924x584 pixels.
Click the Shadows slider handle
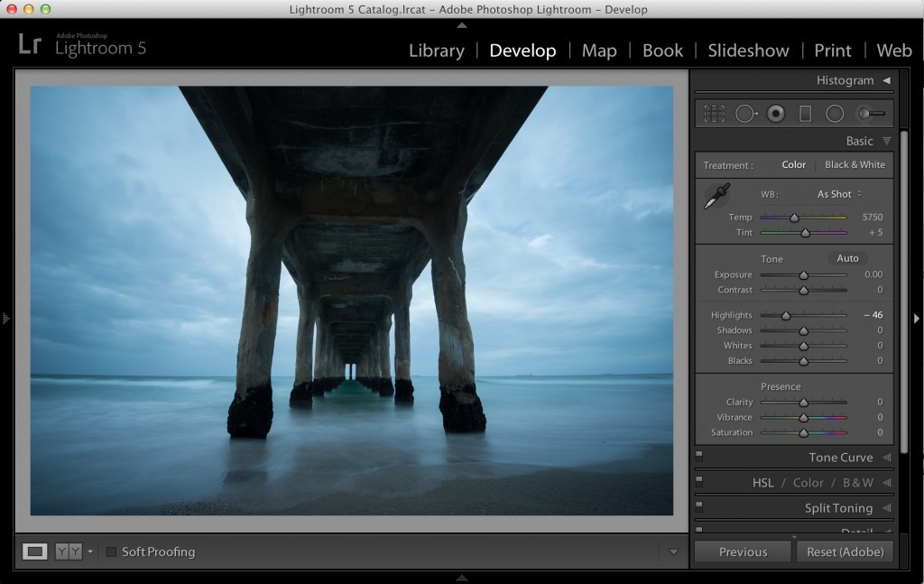(803, 331)
